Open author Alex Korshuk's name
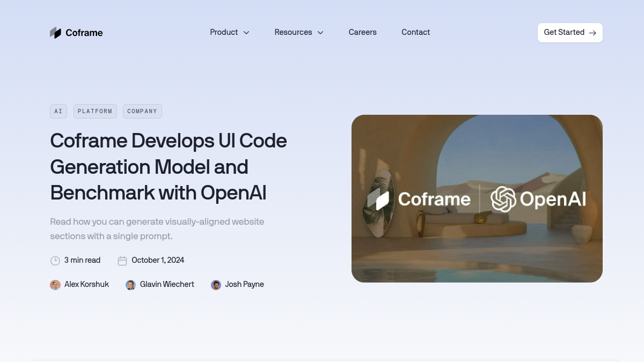This screenshot has height=362, width=644. point(86,284)
